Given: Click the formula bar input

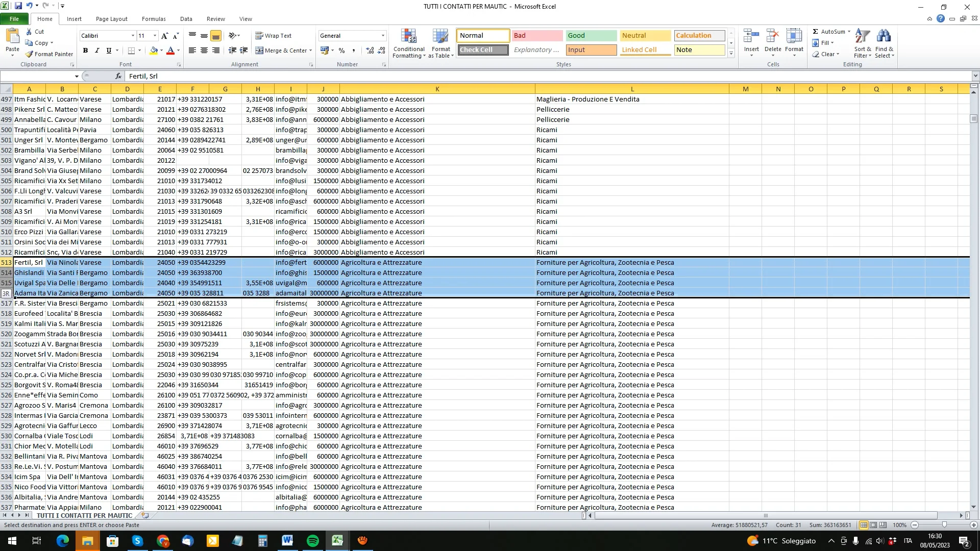Looking at the screenshot, I should tap(548, 76).
